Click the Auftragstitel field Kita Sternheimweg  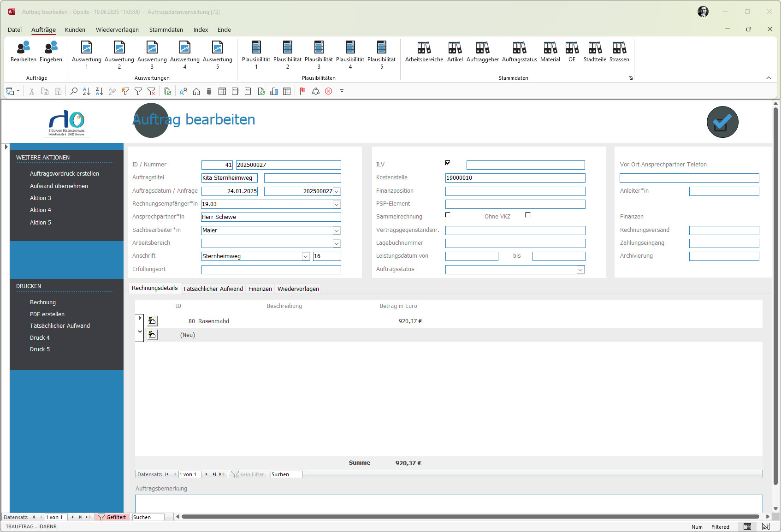(x=229, y=178)
